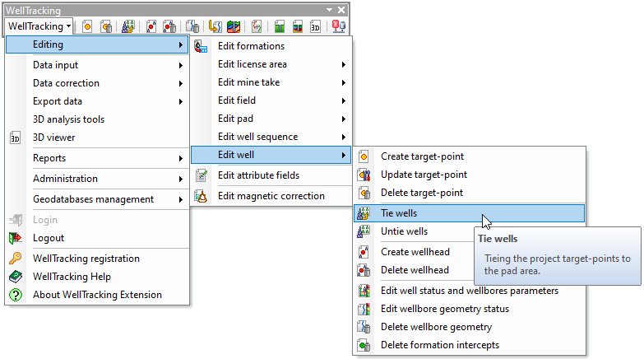Click the Untie wells submenu icon
644x359 pixels.
[x=364, y=231]
